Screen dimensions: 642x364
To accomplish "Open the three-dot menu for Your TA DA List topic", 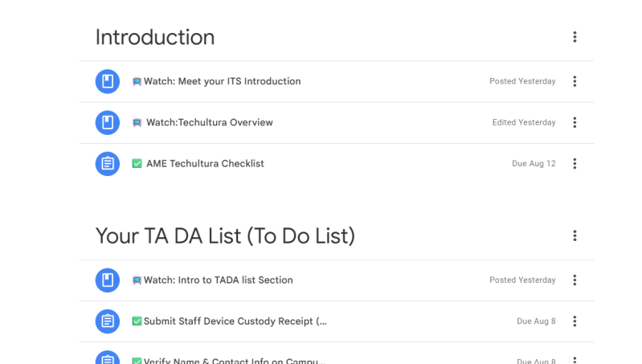I will coord(575,235).
